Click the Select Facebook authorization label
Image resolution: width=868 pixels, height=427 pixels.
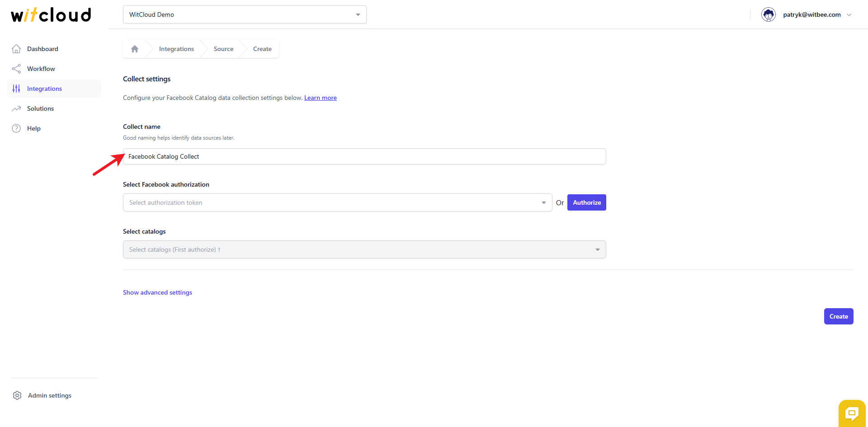click(166, 184)
